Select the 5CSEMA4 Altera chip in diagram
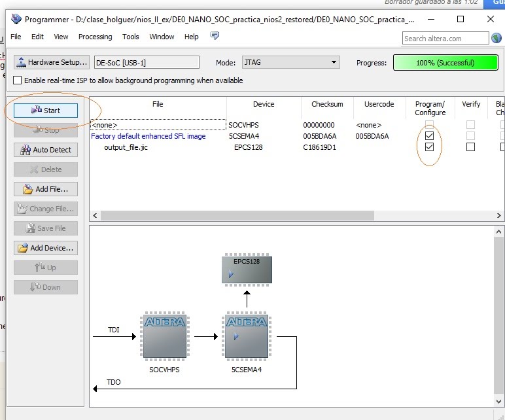This screenshot has width=505, height=420. [247, 336]
